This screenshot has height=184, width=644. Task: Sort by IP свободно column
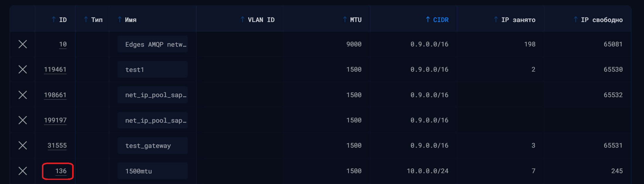(598, 20)
